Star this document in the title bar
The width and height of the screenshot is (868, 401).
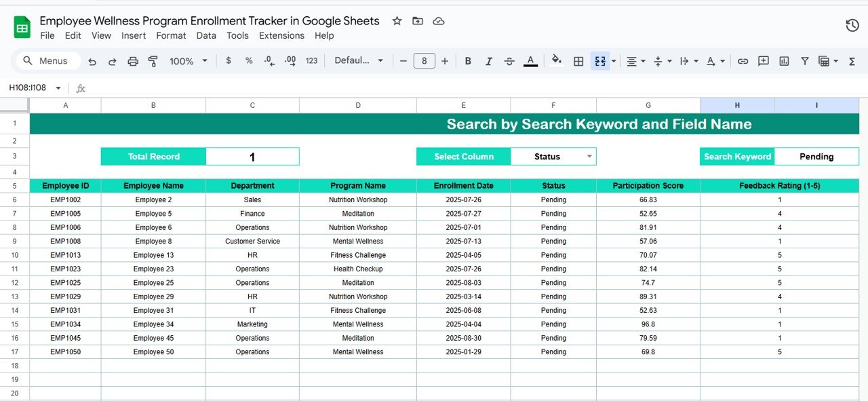tap(397, 21)
